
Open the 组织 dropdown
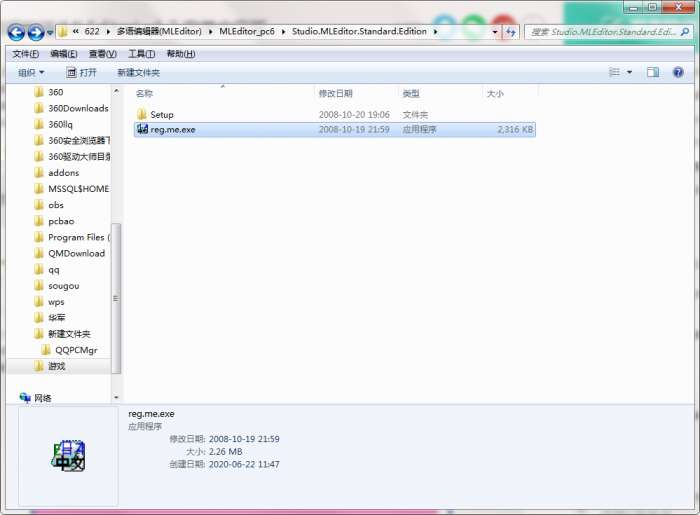click(31, 72)
